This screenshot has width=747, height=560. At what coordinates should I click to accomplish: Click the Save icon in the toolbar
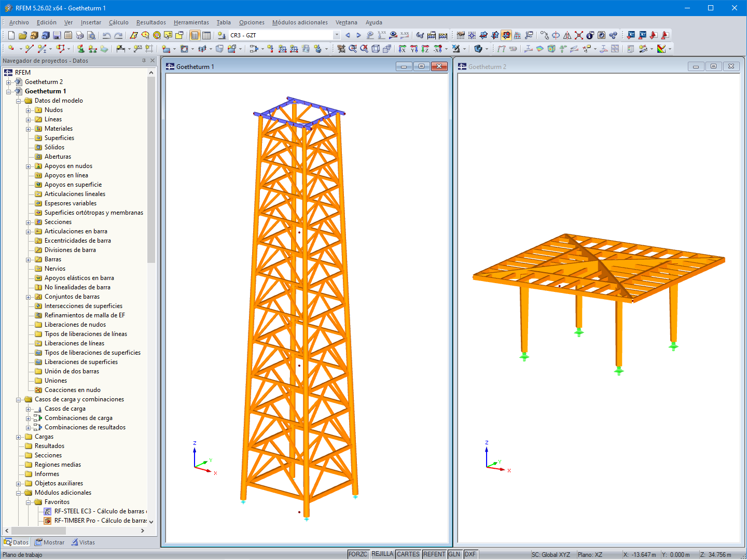[57, 35]
